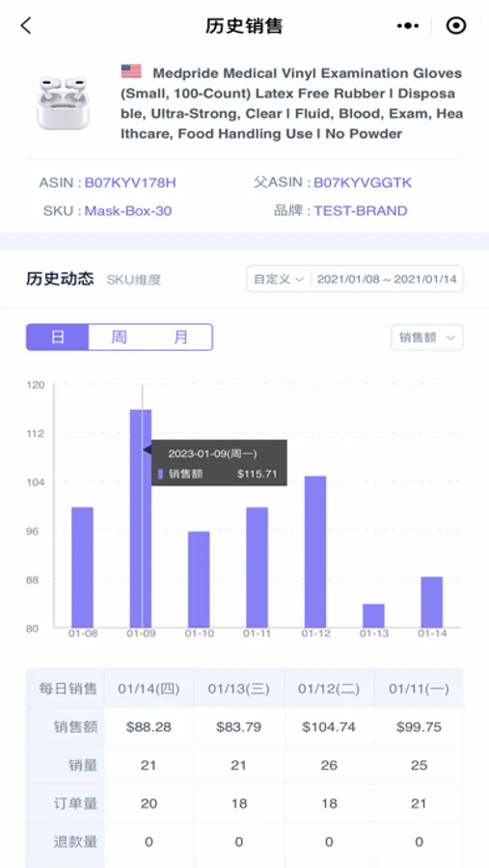Open the 自定义 date range dropdown
489x868 pixels.
click(x=279, y=279)
